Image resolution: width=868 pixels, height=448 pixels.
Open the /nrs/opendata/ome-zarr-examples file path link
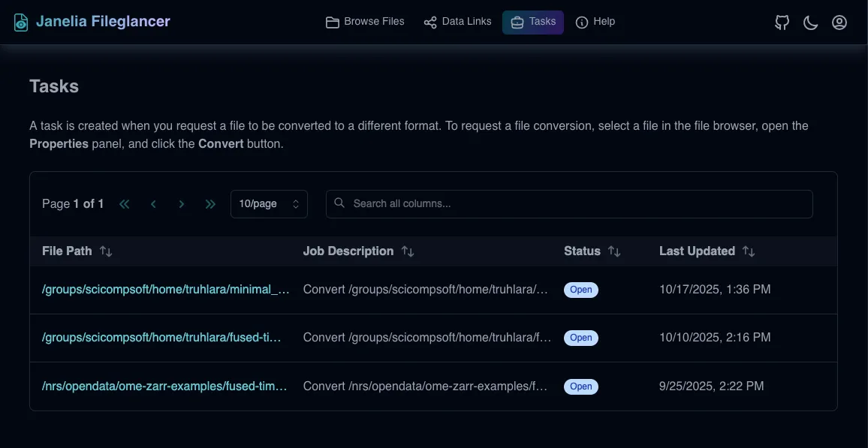[165, 386]
